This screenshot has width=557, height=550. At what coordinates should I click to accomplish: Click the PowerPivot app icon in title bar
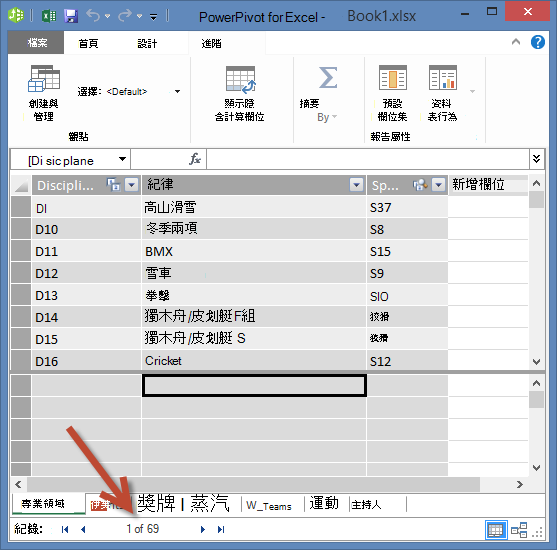(16, 15)
